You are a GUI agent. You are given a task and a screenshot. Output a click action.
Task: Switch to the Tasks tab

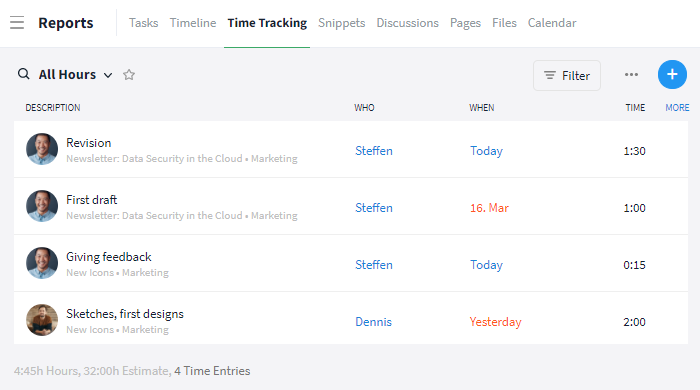pyautogui.click(x=143, y=23)
